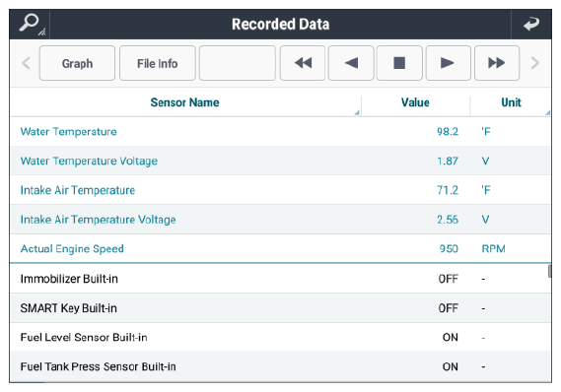Image resolution: width=561 pixels, height=392 pixels.
Task: Open File Info
Action: [158, 63]
